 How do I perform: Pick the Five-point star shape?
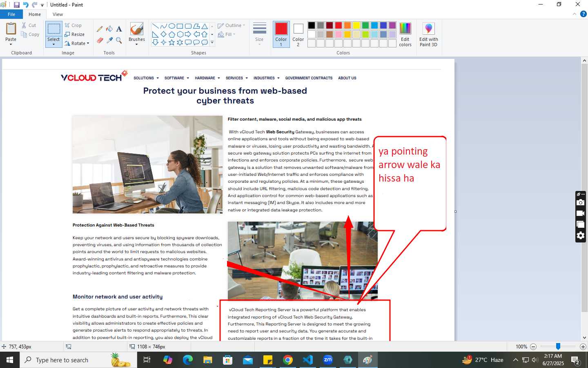click(x=171, y=43)
